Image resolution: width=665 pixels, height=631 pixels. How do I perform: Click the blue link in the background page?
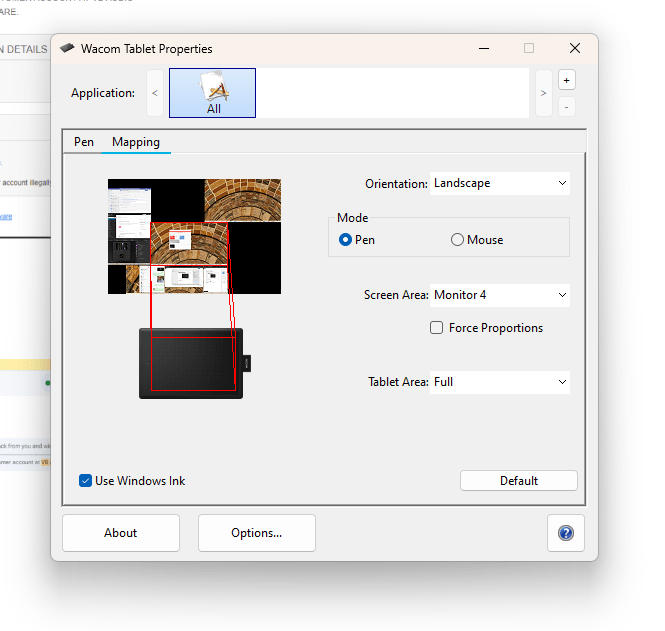(6, 217)
